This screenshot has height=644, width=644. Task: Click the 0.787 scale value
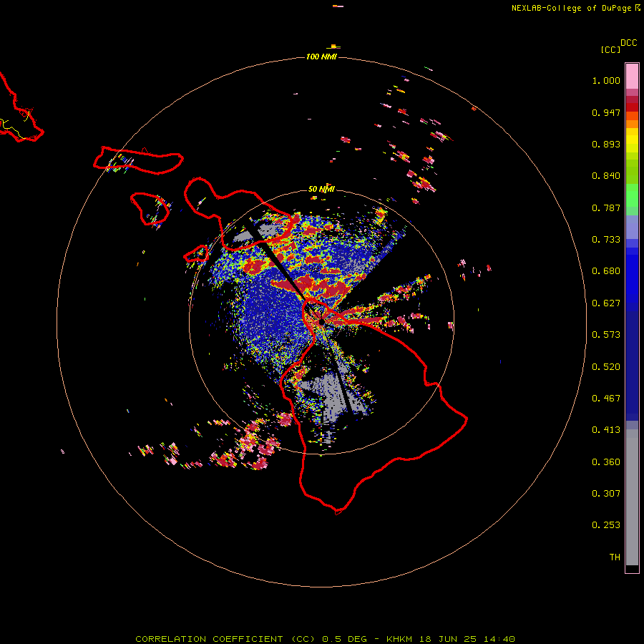tap(606, 208)
